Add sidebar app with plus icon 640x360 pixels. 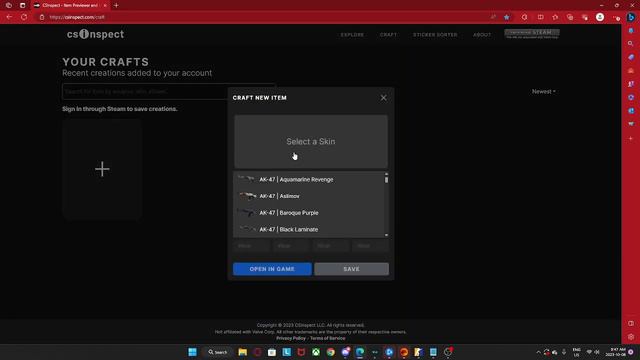coord(631,138)
